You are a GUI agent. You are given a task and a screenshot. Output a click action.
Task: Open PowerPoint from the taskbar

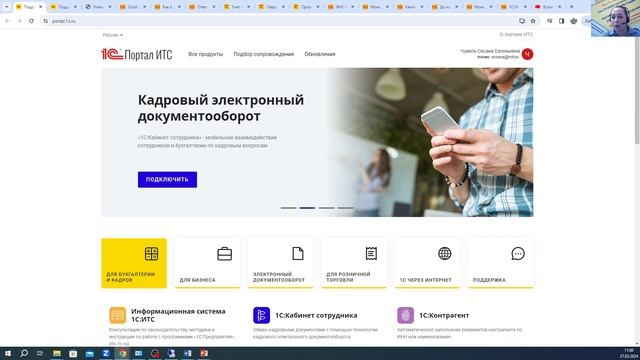tap(204, 353)
